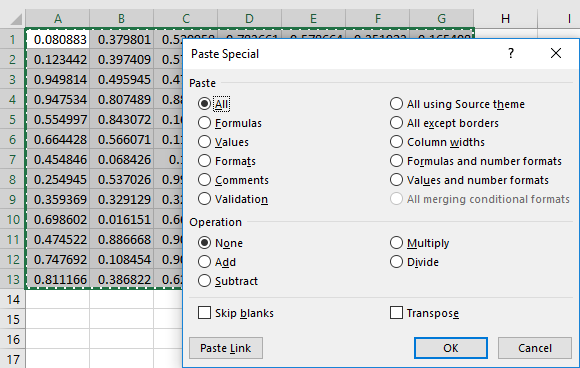The width and height of the screenshot is (580, 368).
Task: Click cell containing 0.698602
Action: [58, 219]
